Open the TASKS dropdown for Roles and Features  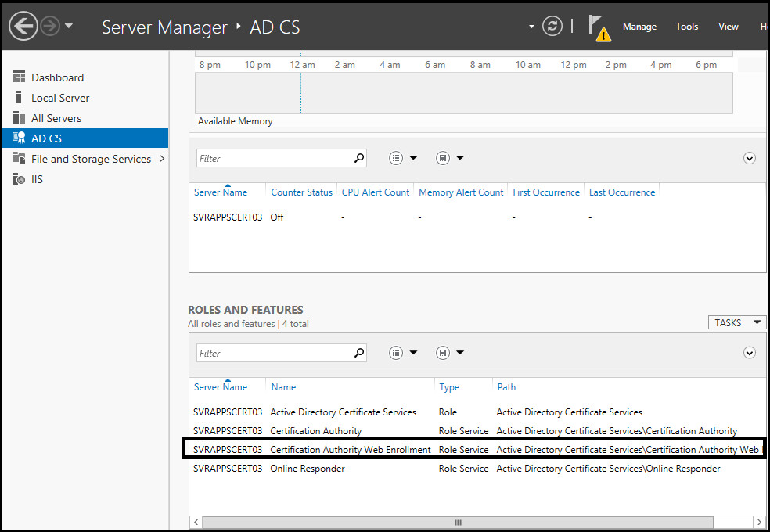coord(737,322)
